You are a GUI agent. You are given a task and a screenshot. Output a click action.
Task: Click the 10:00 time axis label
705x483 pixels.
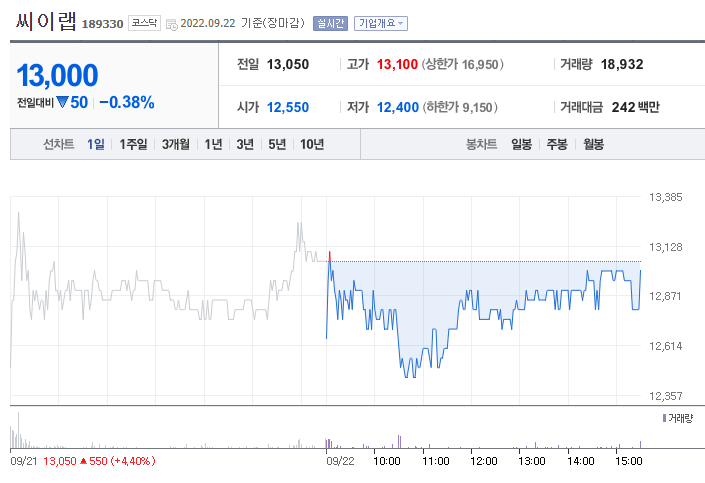tap(387, 461)
